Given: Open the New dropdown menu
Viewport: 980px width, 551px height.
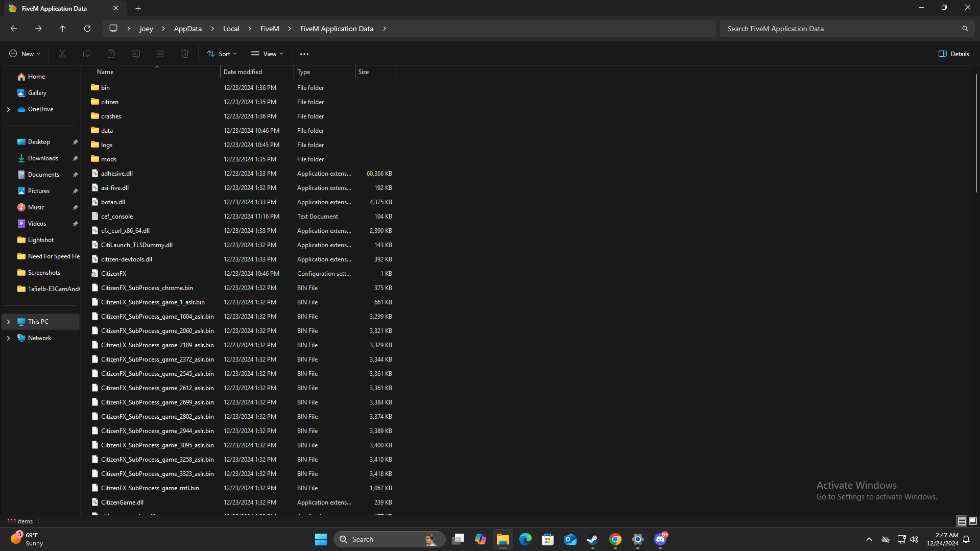Looking at the screenshot, I should pos(25,54).
